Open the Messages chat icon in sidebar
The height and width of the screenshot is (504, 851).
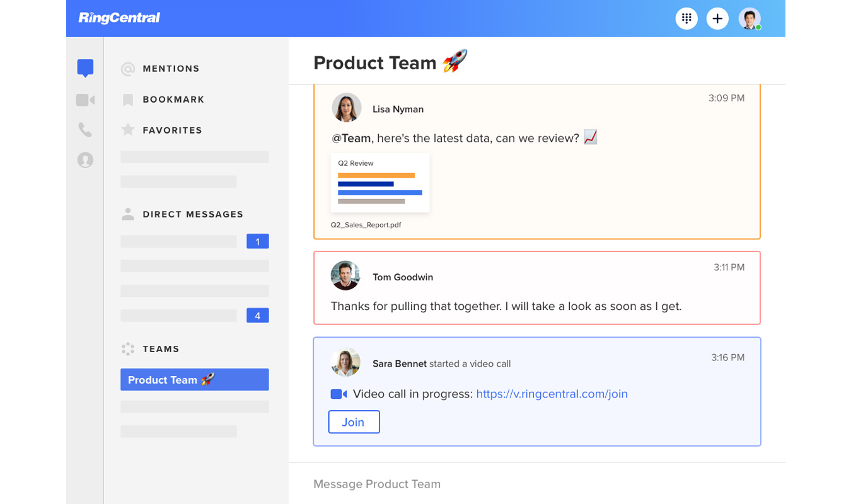click(x=85, y=68)
